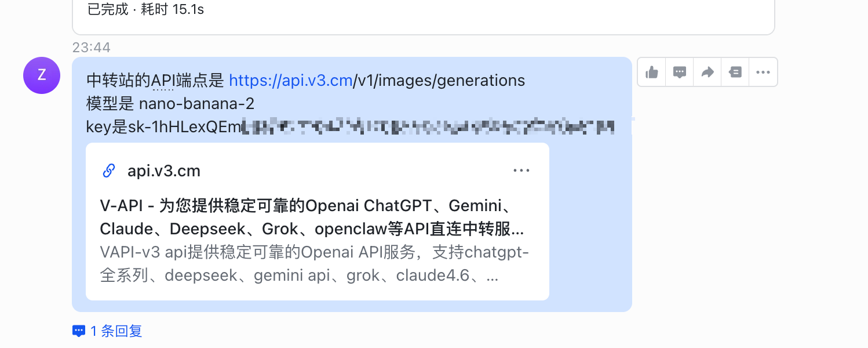
Task: Click the api.v3.cm domain on preview card
Action: coord(164,171)
